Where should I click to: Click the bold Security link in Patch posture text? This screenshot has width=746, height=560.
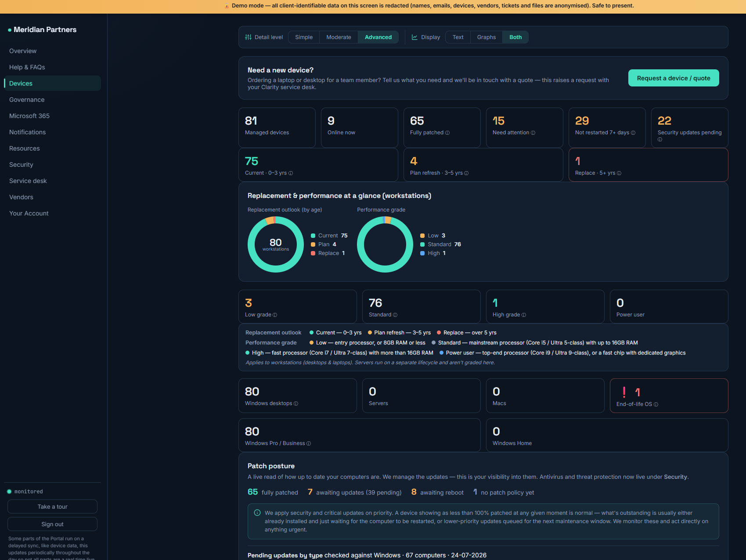click(x=675, y=477)
